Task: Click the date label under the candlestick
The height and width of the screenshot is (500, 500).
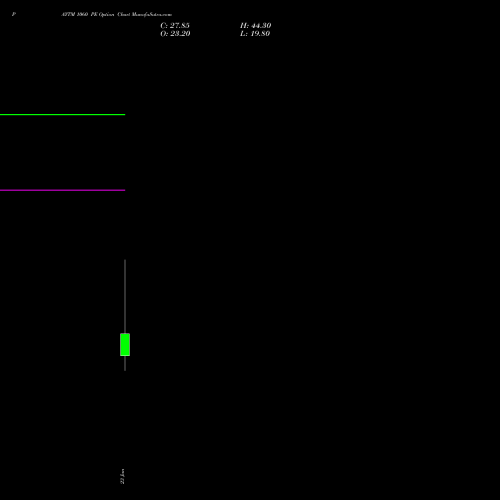Action: (122, 476)
